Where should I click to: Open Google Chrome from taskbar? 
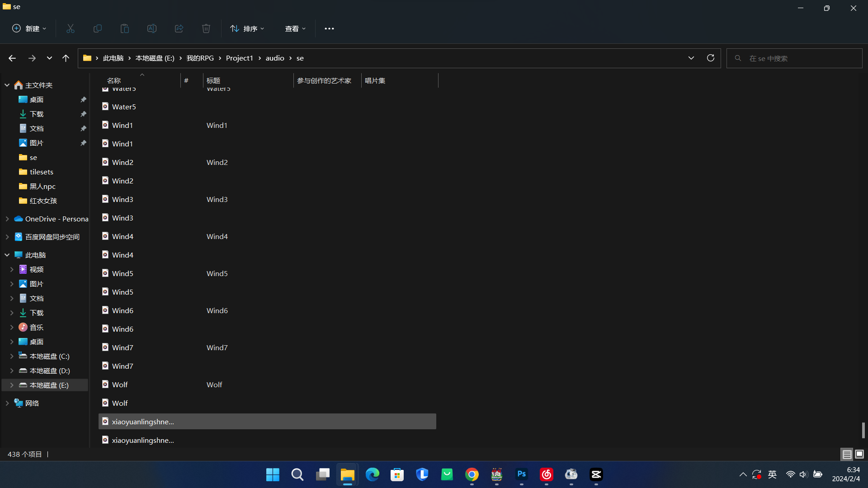click(x=472, y=474)
